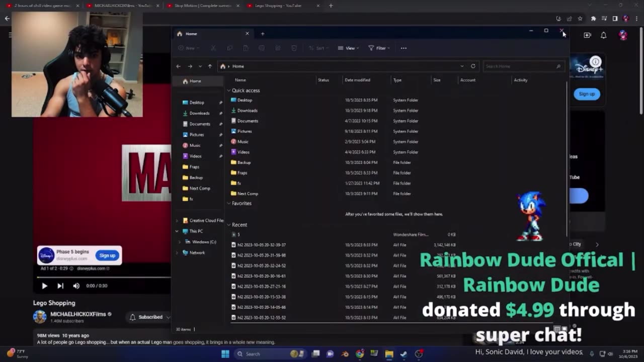Select Documents in the navigation pane
The width and height of the screenshot is (644, 362).
coord(200,124)
